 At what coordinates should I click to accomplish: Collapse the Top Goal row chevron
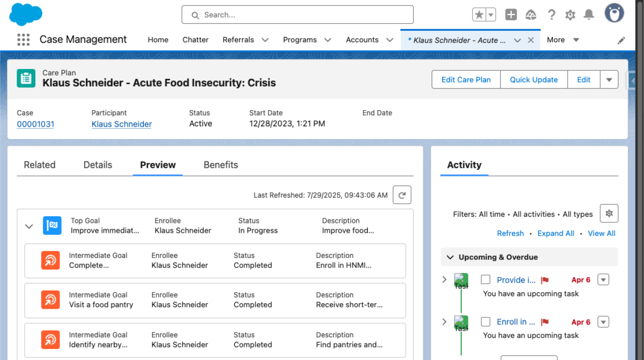click(x=29, y=226)
